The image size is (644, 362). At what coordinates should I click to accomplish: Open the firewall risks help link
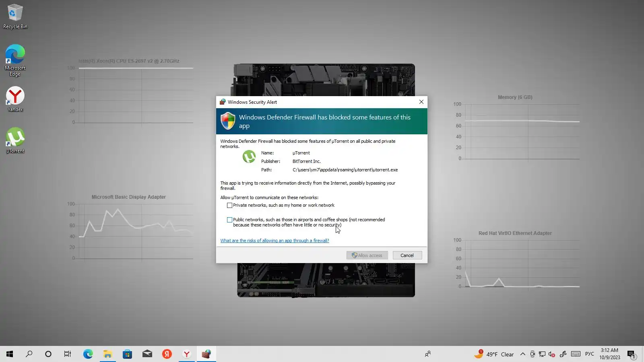[x=275, y=241]
